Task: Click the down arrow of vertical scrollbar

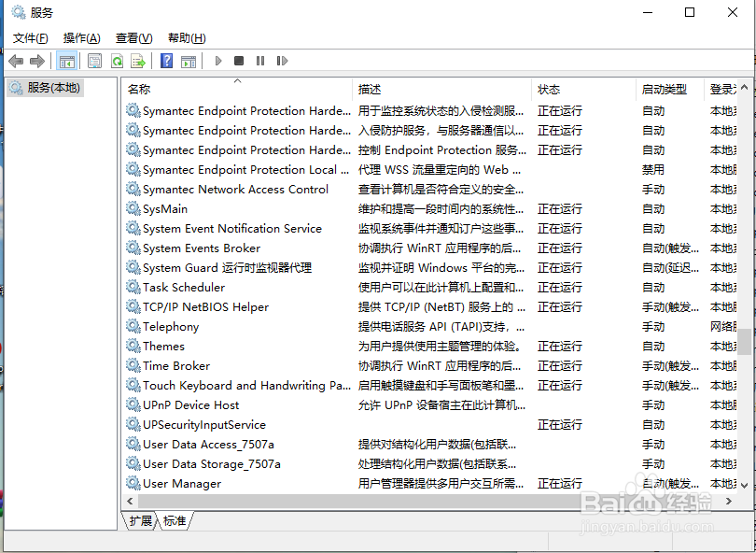Action: pos(745,486)
